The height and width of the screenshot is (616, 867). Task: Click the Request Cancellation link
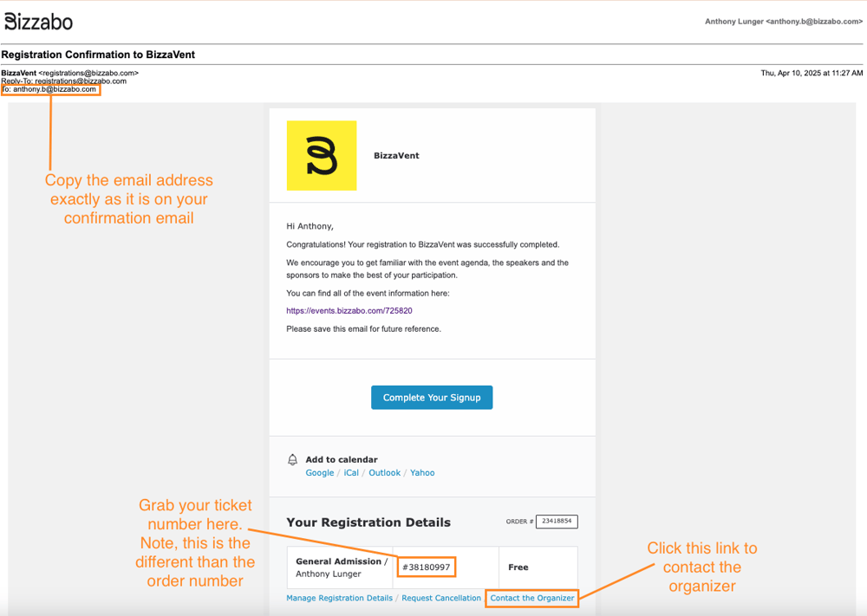441,599
